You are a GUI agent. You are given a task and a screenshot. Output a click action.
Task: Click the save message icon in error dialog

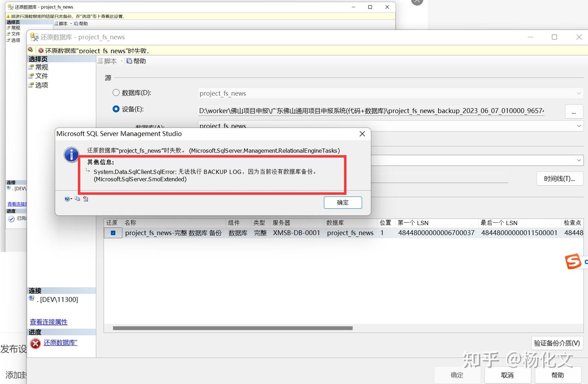(85, 199)
